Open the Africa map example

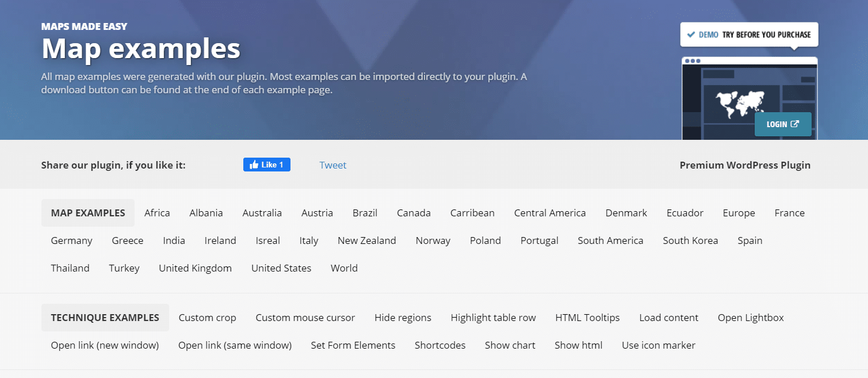tap(157, 213)
